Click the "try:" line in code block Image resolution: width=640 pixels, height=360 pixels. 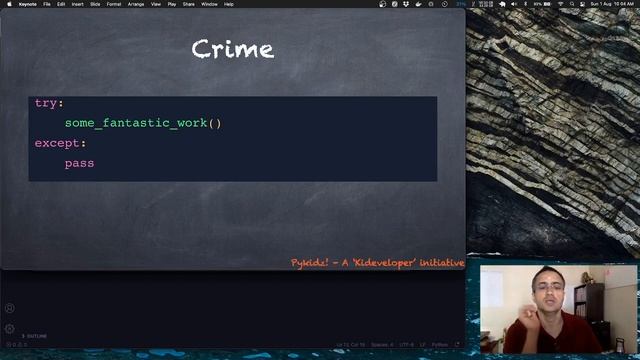49,103
